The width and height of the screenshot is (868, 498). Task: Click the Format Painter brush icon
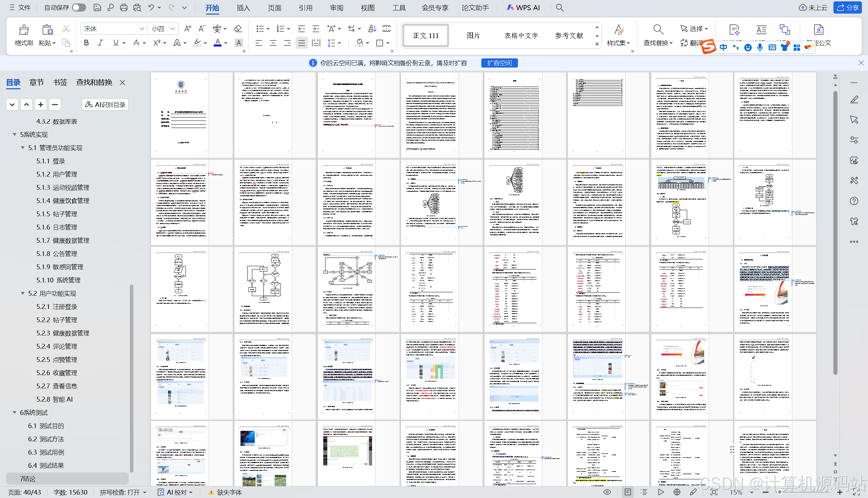click(24, 30)
